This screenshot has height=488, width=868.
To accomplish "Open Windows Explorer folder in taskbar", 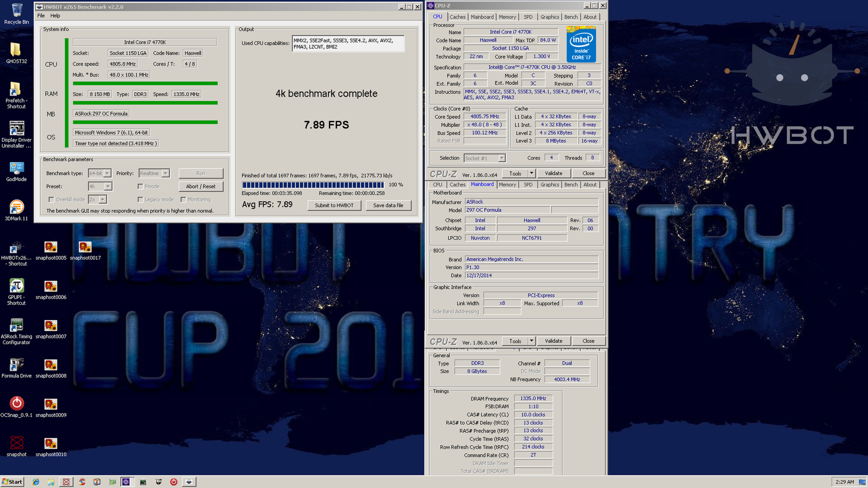I will tap(51, 482).
